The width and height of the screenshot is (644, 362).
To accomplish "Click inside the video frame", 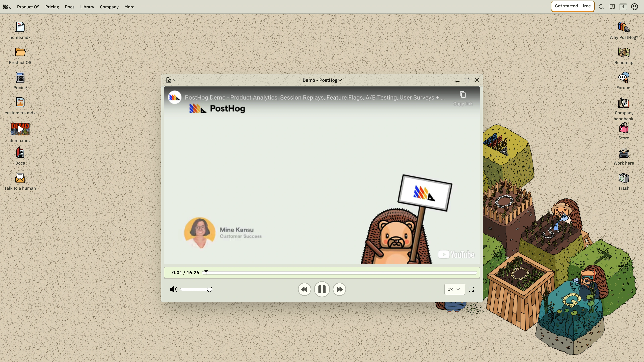I will click(x=322, y=175).
